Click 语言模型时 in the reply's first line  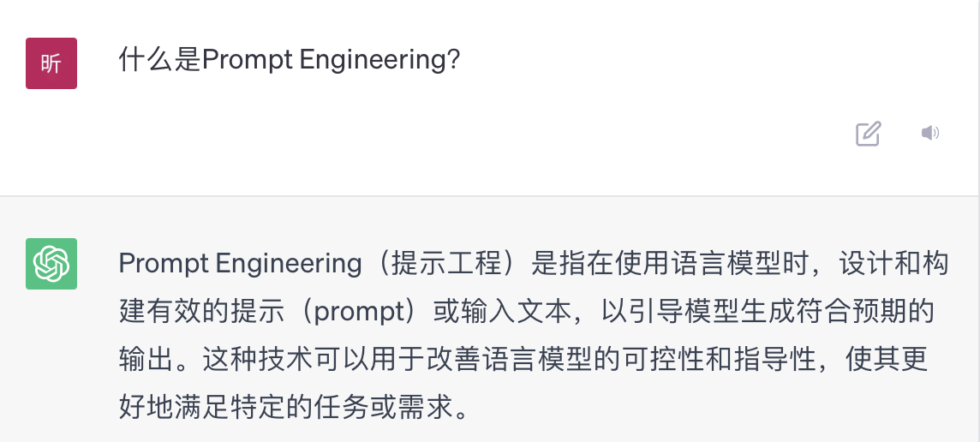coord(734,264)
